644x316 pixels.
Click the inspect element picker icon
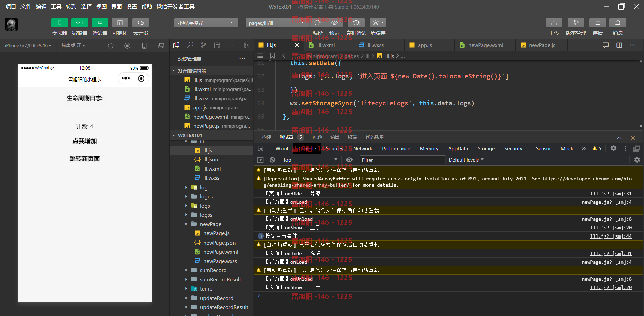[x=261, y=148]
